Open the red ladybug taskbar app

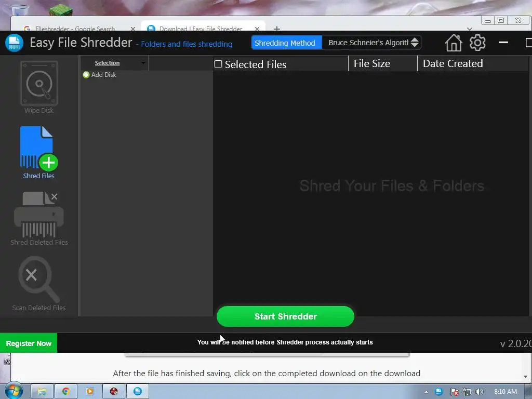point(114,391)
